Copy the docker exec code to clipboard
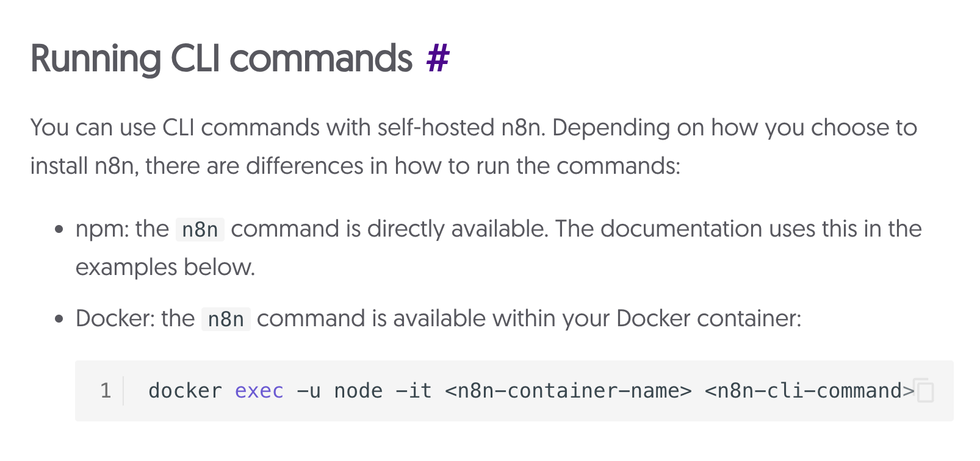This screenshot has height=461, width=980. pyautogui.click(x=924, y=391)
